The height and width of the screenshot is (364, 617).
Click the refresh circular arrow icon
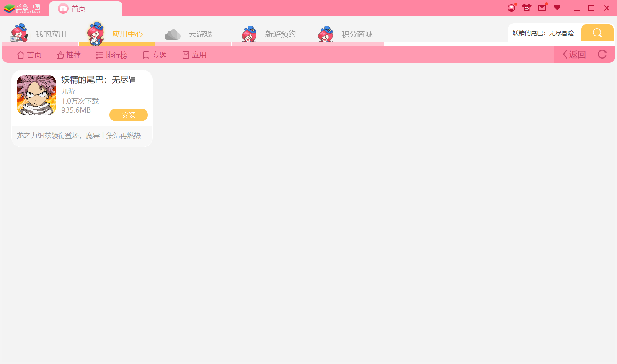pyautogui.click(x=602, y=54)
